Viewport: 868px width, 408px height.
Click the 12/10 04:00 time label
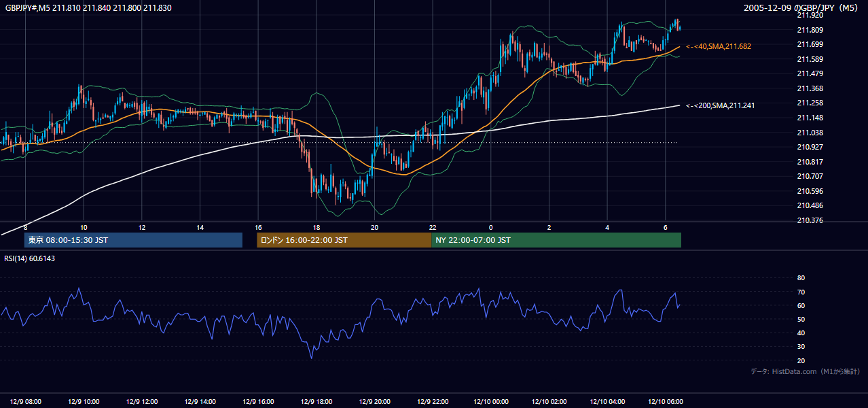[607, 401]
